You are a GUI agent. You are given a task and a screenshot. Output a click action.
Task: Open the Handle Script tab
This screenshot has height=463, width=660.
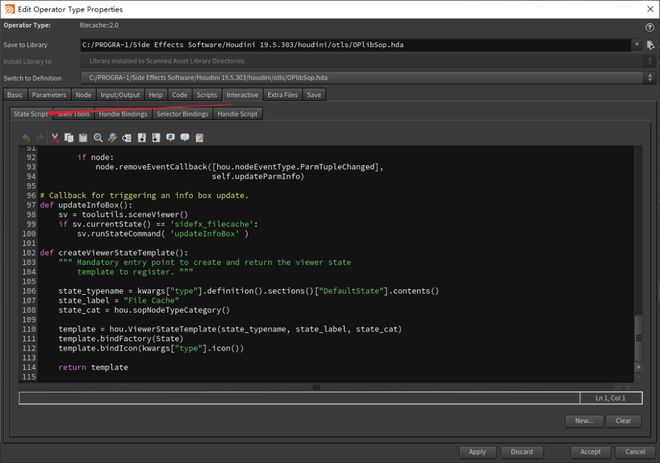[x=237, y=114]
